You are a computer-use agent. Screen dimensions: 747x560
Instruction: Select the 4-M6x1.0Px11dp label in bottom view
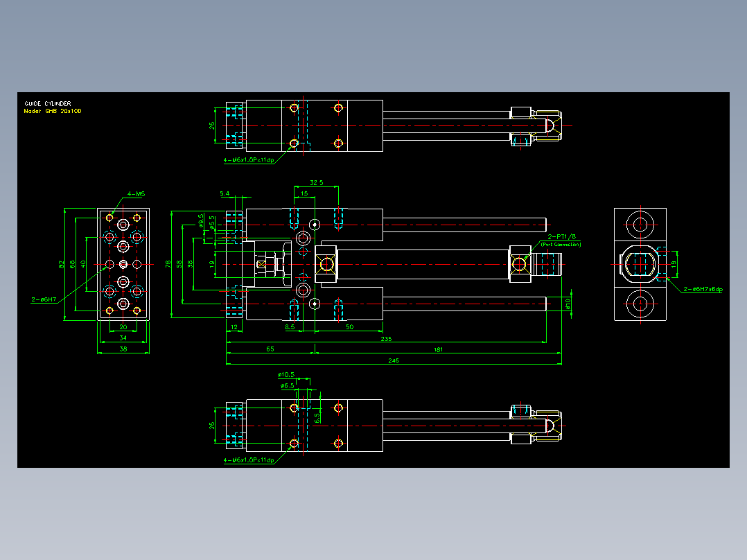tap(249, 460)
